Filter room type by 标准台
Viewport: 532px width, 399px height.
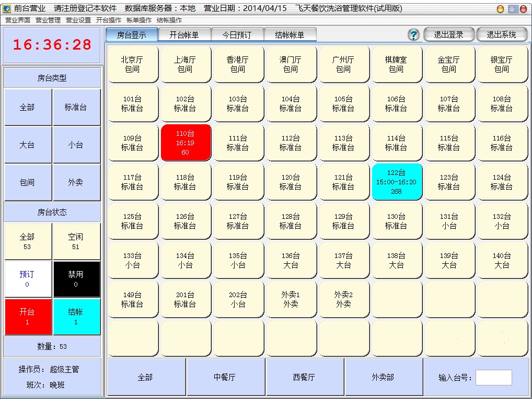(76, 108)
